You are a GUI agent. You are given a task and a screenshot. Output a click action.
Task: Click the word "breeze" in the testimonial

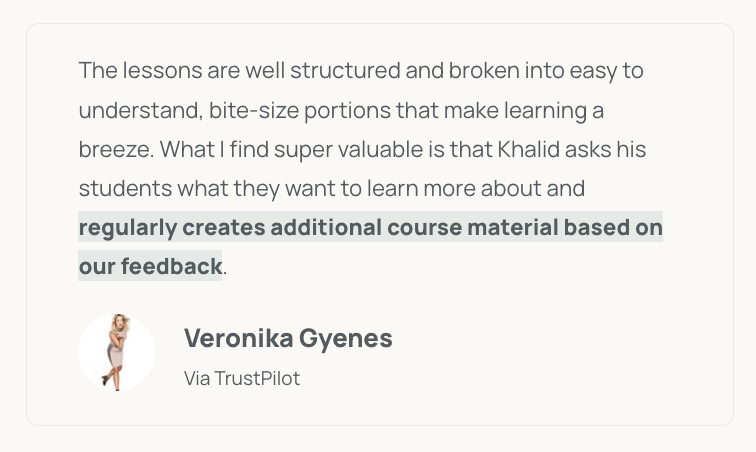[x=114, y=149]
